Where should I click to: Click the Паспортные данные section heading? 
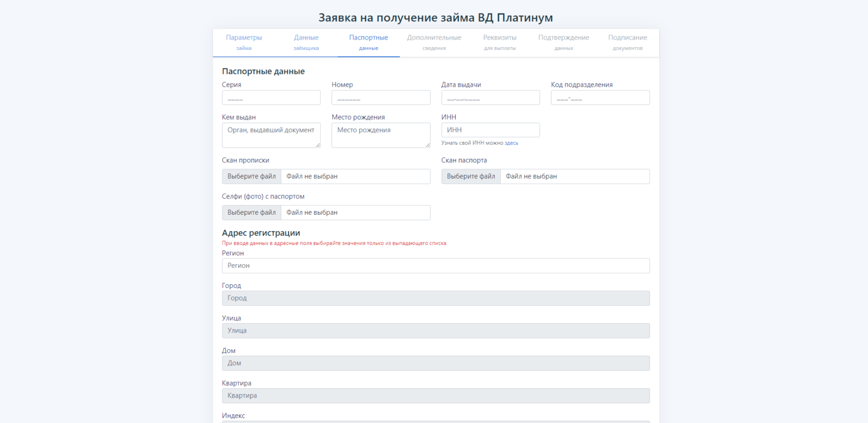(x=263, y=71)
